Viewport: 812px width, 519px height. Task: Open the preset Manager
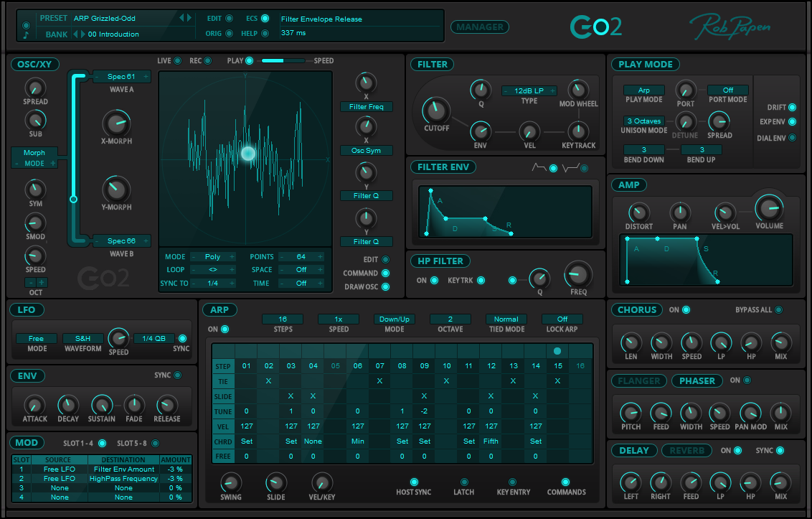click(x=480, y=27)
